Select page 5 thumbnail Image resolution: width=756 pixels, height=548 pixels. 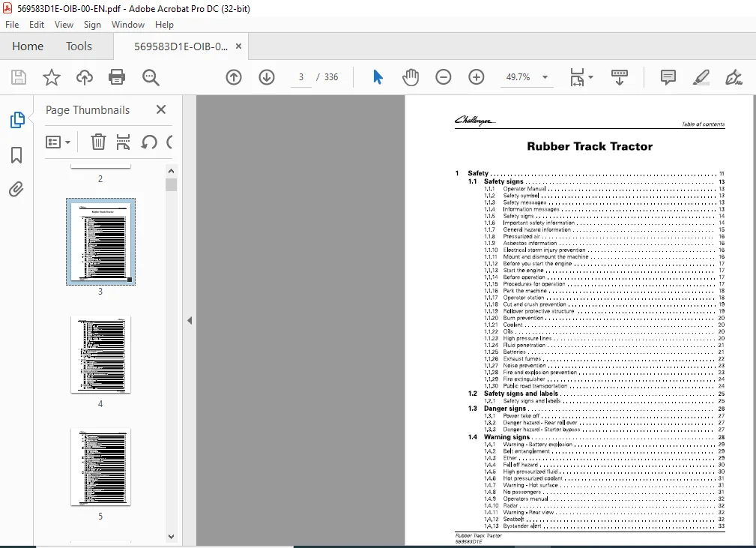coord(100,466)
